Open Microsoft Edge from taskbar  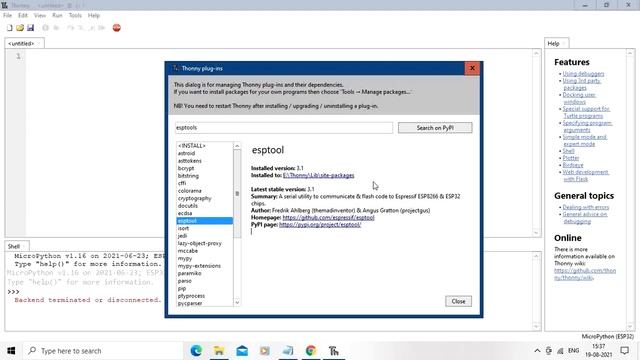(196, 351)
